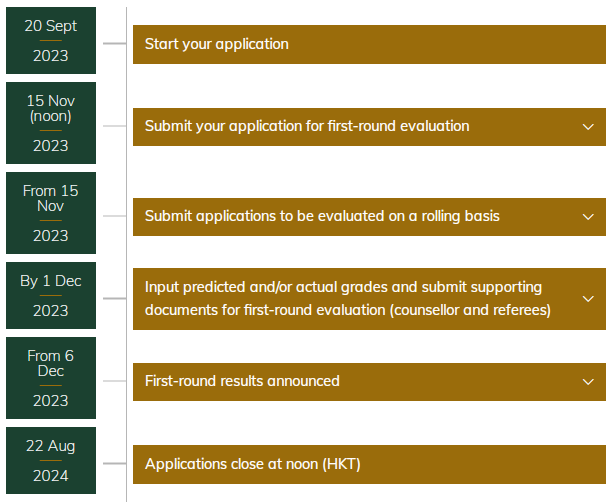Select the 22 Aug 2024 date box

(51, 460)
